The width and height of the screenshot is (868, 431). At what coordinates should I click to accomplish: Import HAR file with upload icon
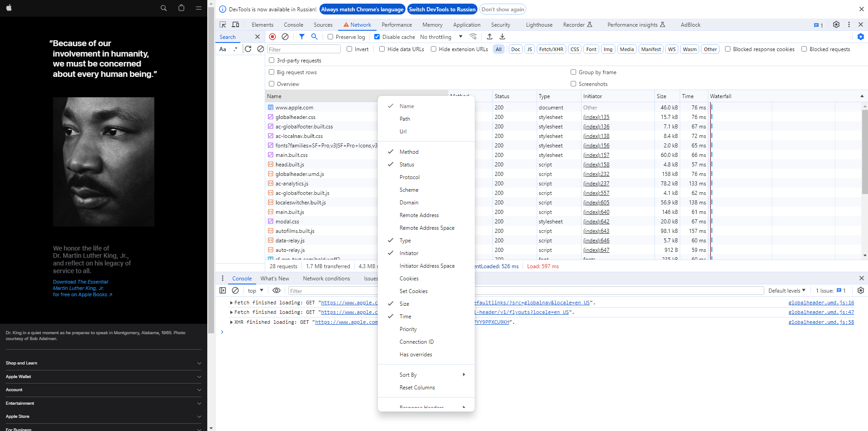pyautogui.click(x=489, y=37)
